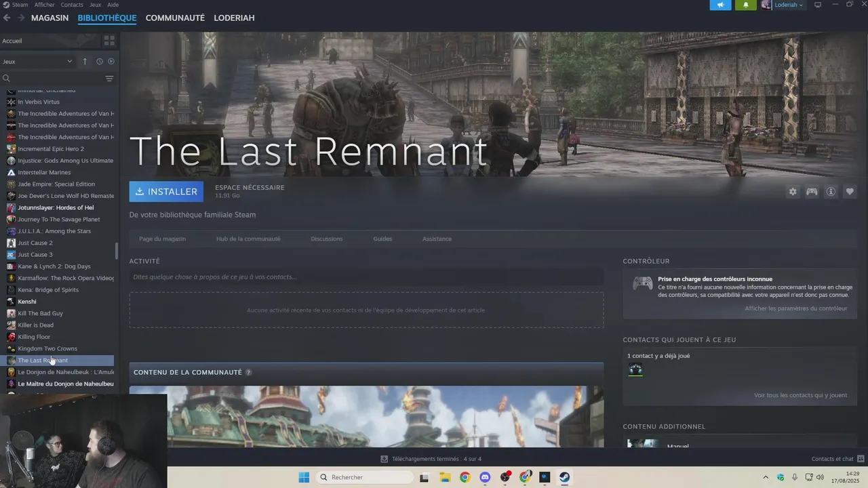Open the Jeux menu in the menu bar

click(96, 5)
